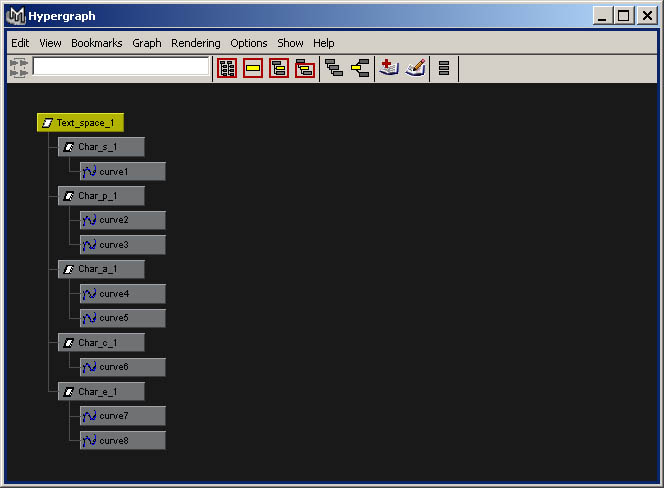This screenshot has height=488, width=664.
Task: Open the View menu
Action: click(x=50, y=43)
